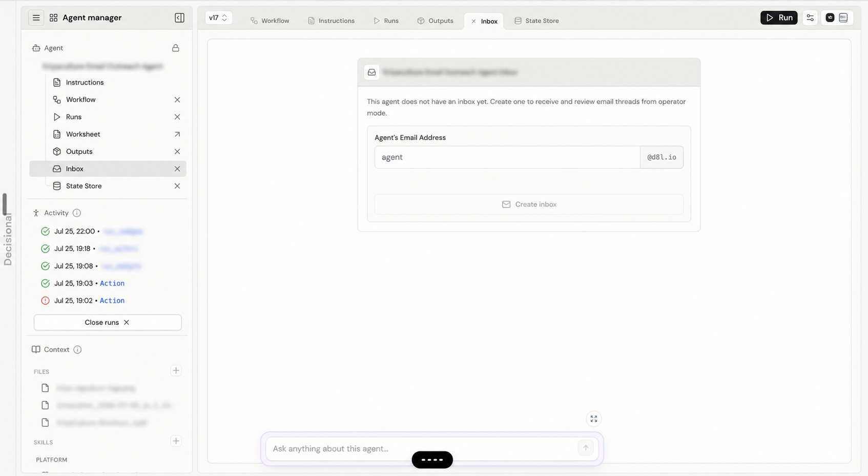
Task: Close the Runs item with its X
Action: coord(177,117)
